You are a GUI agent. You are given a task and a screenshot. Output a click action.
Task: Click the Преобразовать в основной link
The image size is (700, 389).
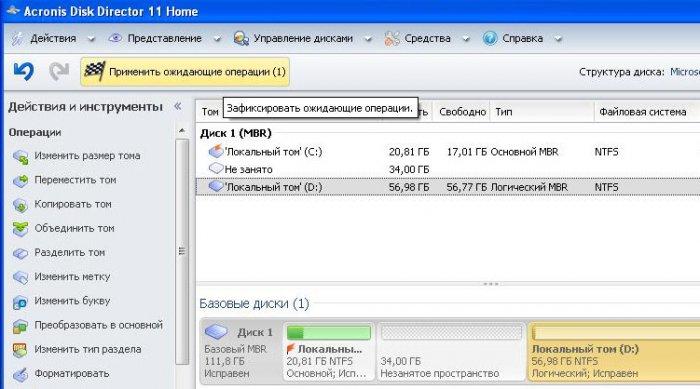99,325
